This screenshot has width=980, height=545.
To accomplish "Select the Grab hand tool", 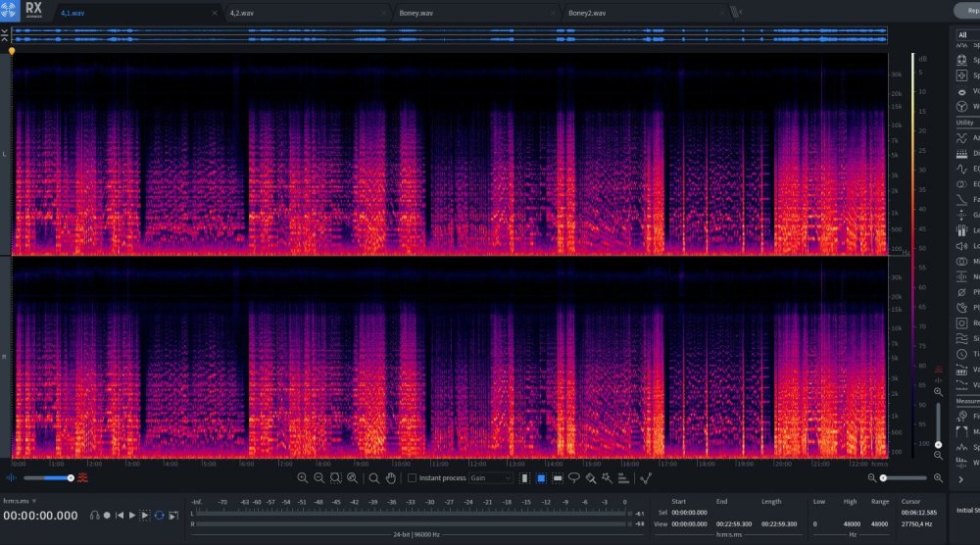I will tap(391, 478).
